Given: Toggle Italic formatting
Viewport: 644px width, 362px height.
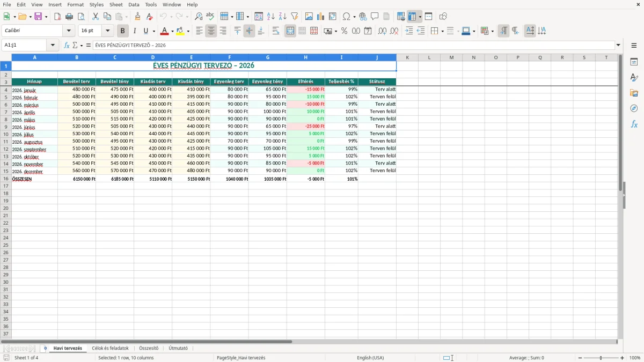Looking at the screenshot, I should click(x=134, y=31).
